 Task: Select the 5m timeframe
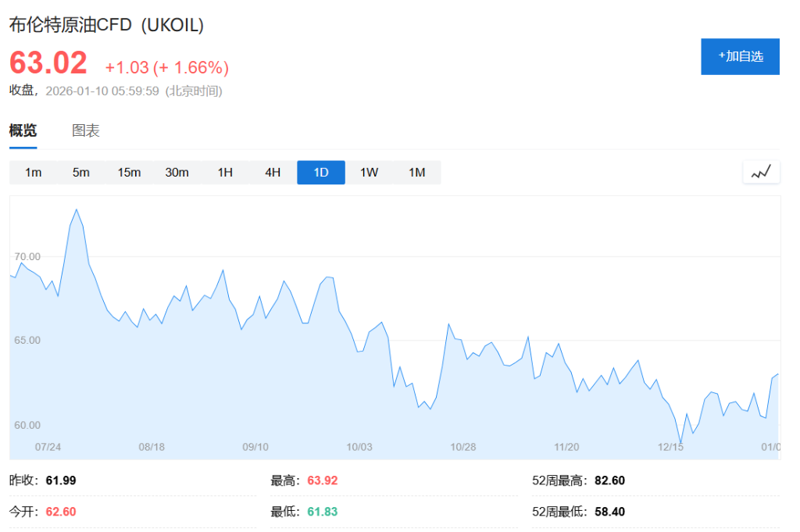(x=80, y=172)
